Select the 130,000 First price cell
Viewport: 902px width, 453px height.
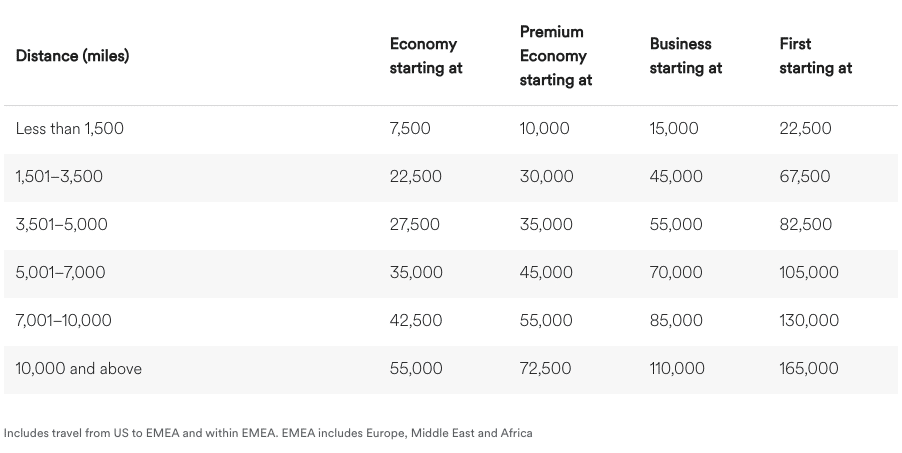point(809,320)
